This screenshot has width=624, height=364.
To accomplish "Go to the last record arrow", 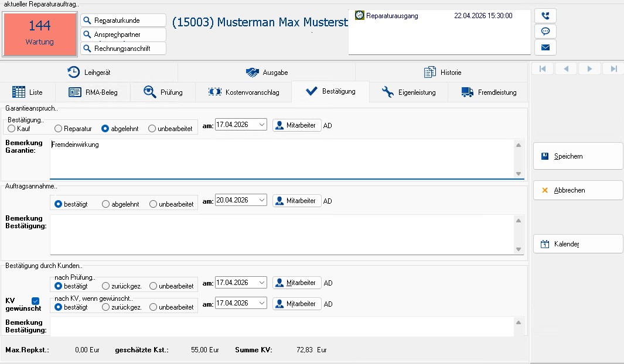I will coord(613,69).
